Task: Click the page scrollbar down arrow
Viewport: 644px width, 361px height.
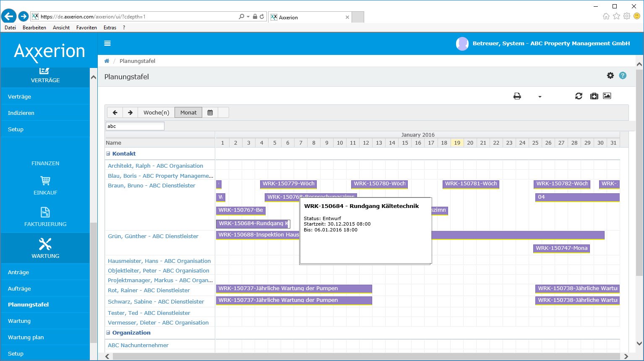Action: 639,344
